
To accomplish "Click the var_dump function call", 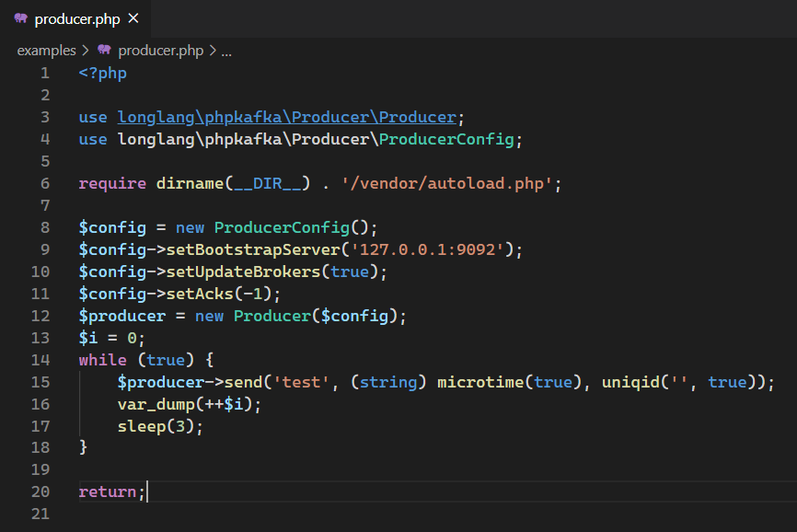I will [x=156, y=404].
